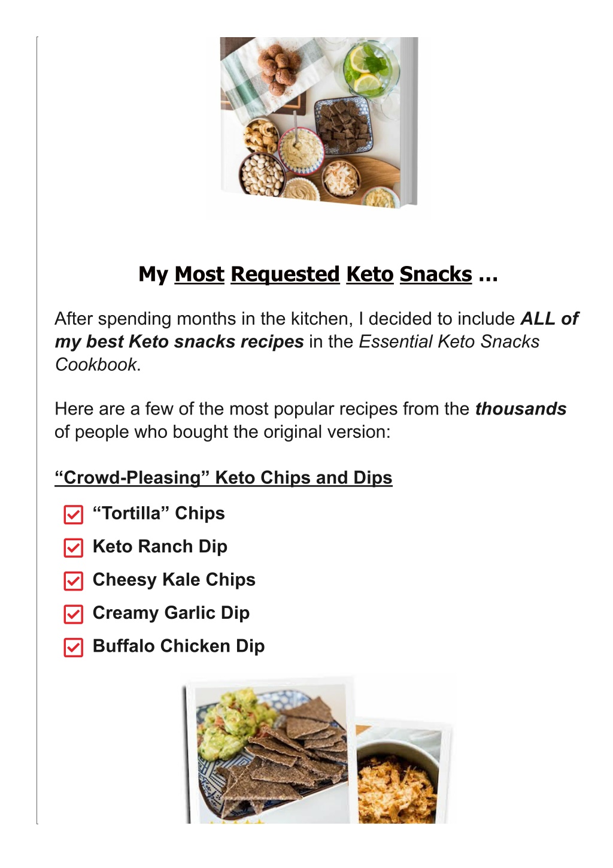Toggle the Keto Ranch Dip checkbox
The image size is (613, 868).
coord(73,548)
